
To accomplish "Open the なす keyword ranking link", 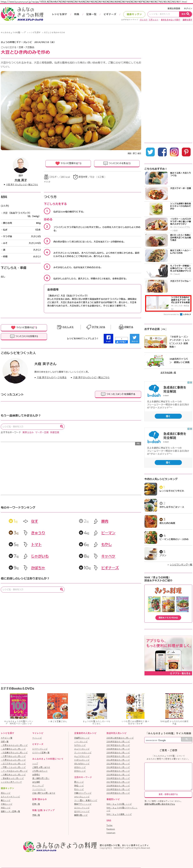I will [x=34, y=521].
